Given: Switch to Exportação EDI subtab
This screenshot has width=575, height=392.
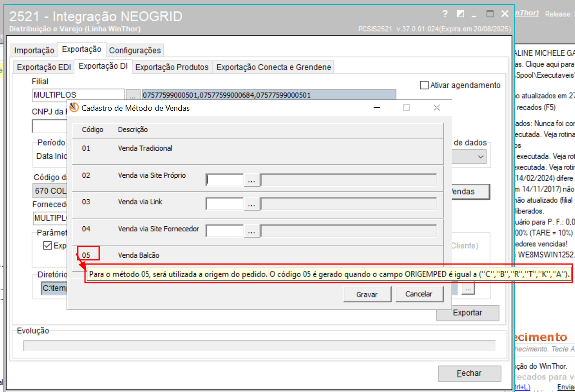Looking at the screenshot, I should coord(44,67).
